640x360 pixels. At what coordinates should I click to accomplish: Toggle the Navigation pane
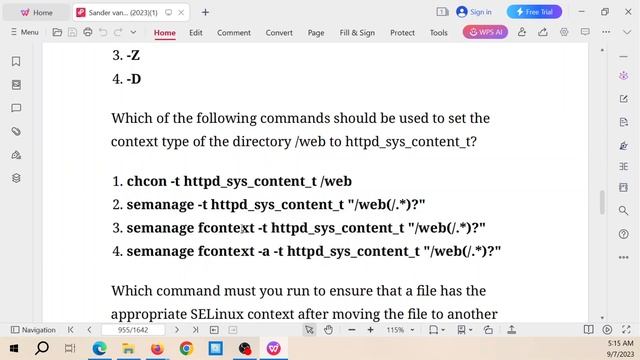[x=33, y=330]
